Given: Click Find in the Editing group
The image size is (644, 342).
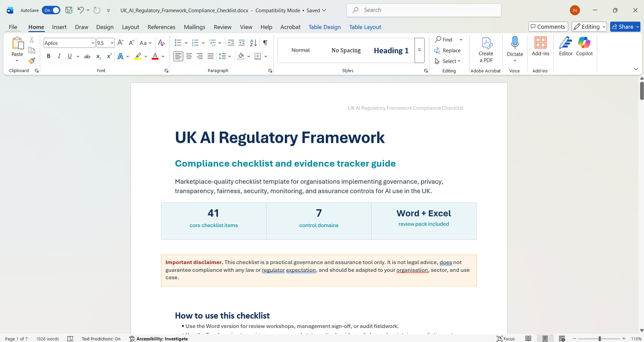Looking at the screenshot, I should click(444, 40).
